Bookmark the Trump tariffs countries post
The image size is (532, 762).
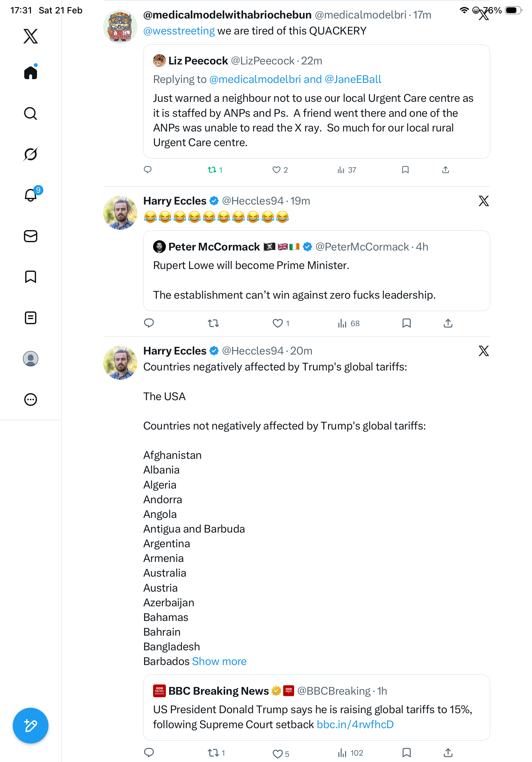tap(406, 753)
